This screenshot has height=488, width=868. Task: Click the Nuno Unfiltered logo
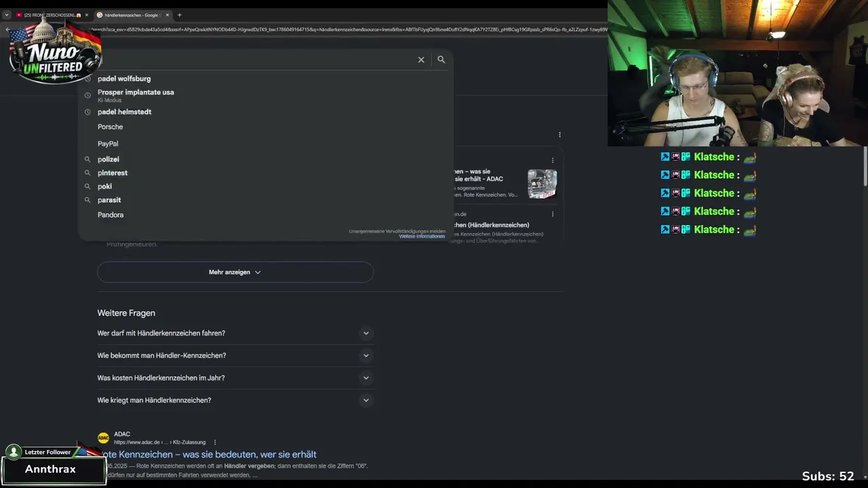(56, 53)
